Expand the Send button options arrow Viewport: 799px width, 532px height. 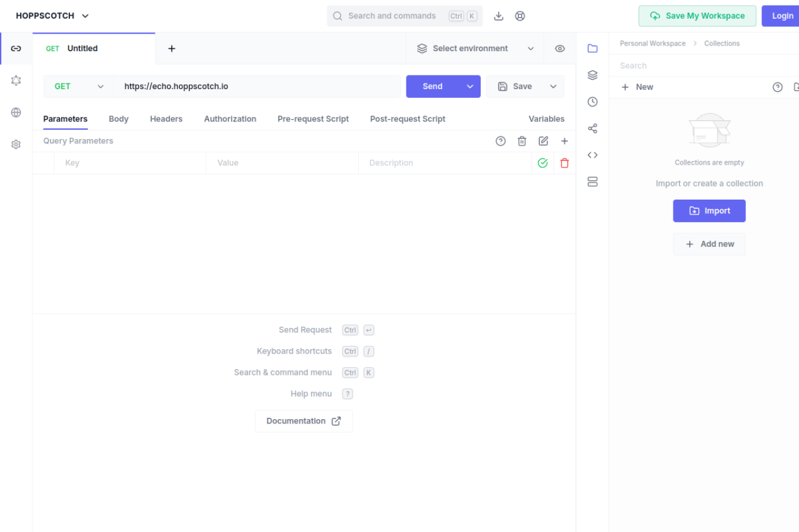coord(470,87)
